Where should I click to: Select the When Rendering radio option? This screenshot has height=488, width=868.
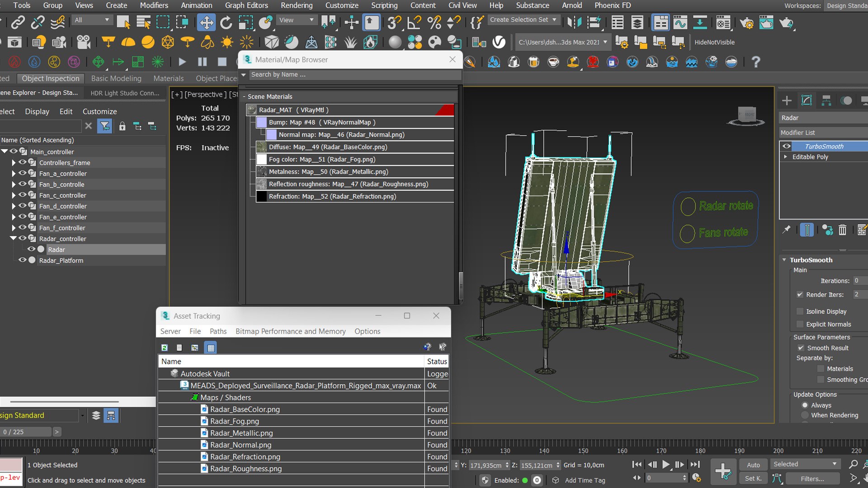805,415
